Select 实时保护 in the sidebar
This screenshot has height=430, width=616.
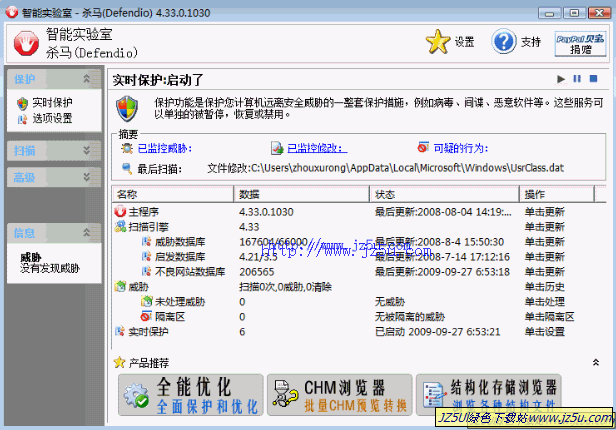coord(52,103)
